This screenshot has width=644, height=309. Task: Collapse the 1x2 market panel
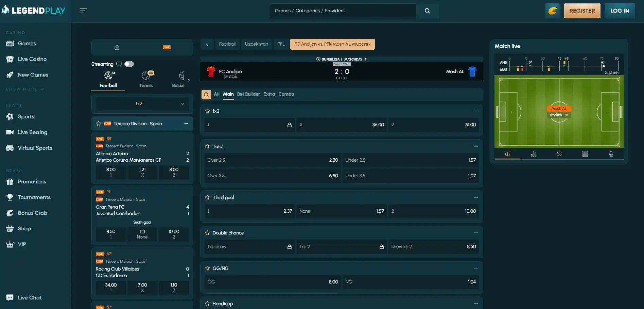476,111
